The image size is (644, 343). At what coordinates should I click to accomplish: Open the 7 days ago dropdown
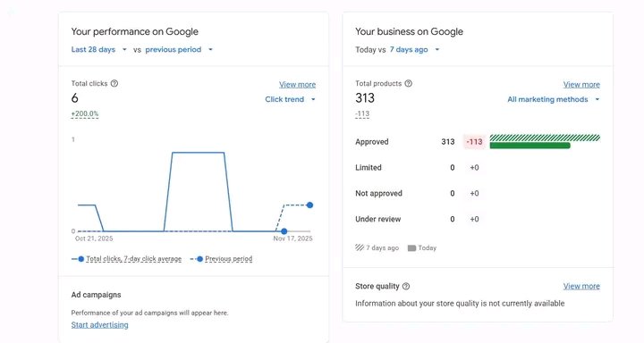pos(414,50)
